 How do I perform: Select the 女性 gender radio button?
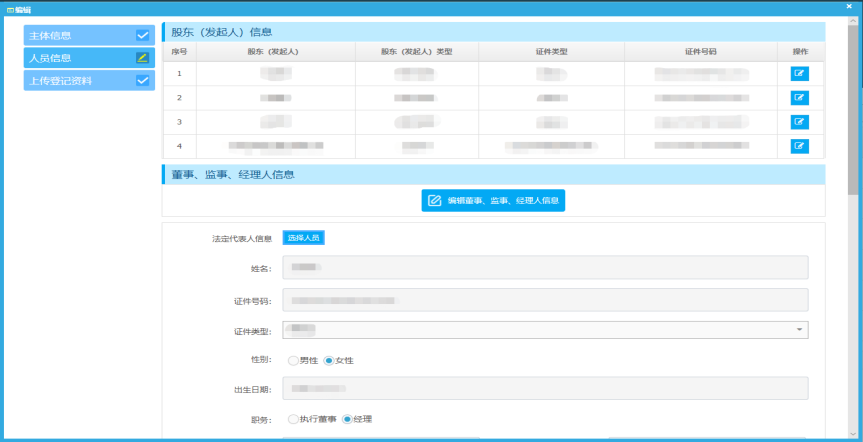click(x=329, y=360)
